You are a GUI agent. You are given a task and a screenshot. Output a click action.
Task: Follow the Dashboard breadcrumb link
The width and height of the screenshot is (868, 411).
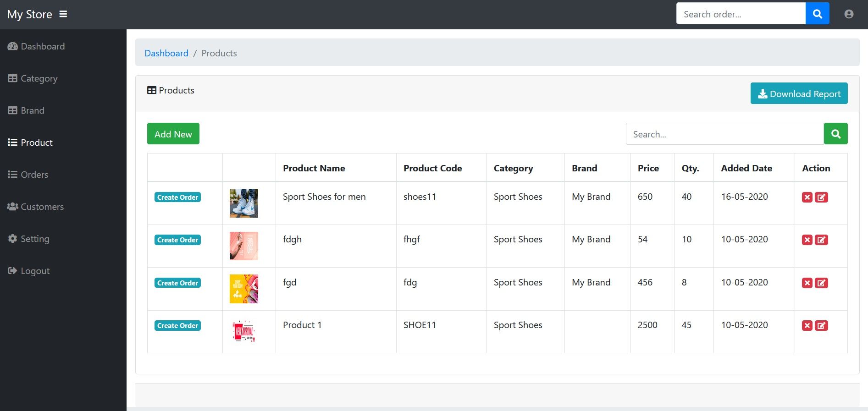coord(166,53)
